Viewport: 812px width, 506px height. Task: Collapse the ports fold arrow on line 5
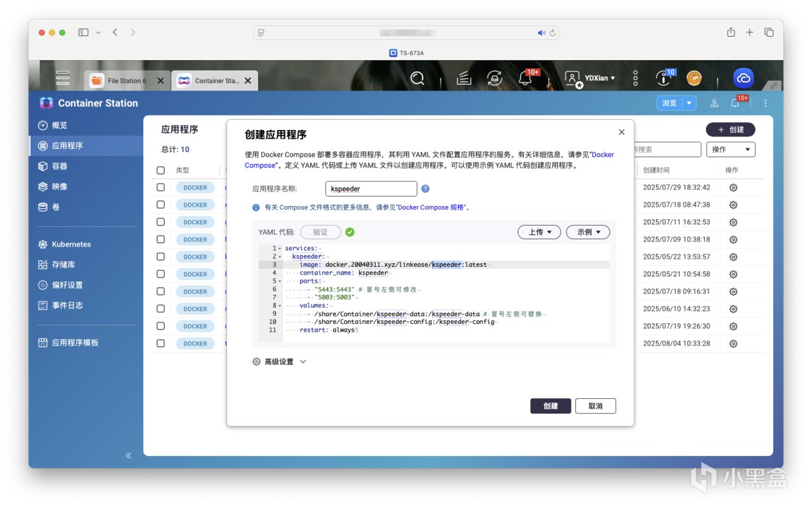coord(280,281)
